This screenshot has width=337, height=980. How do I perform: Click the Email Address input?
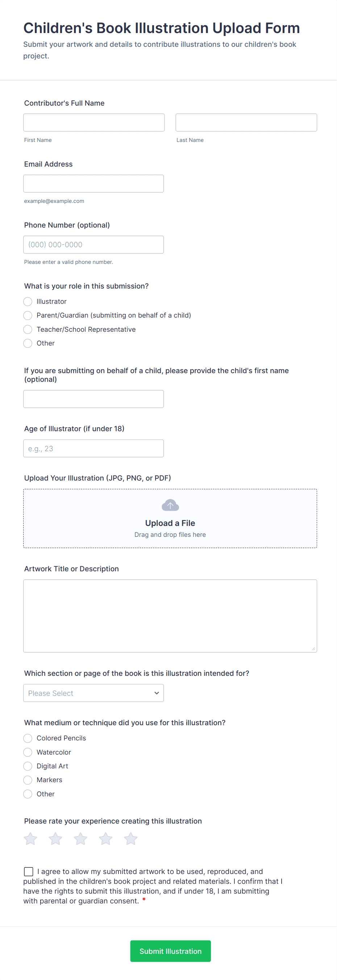click(93, 183)
